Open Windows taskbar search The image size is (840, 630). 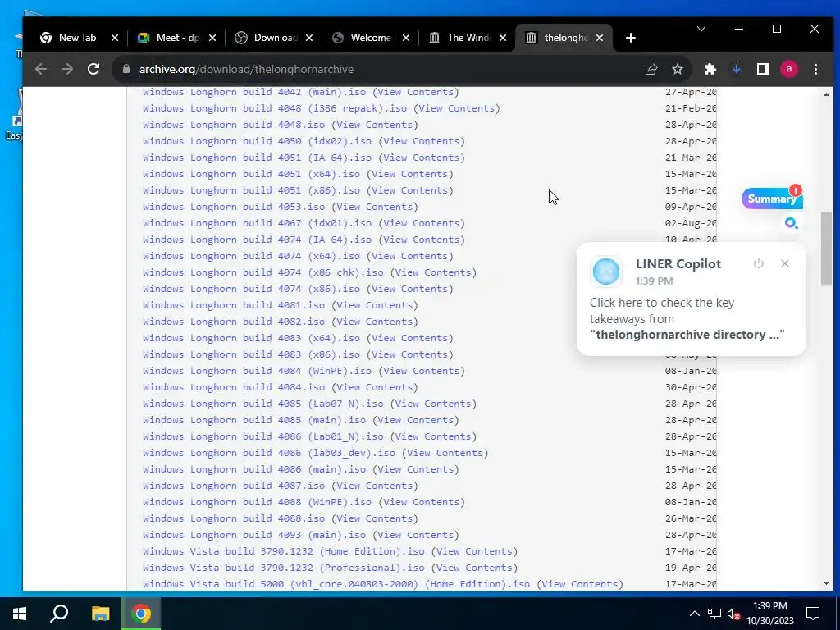(x=59, y=614)
